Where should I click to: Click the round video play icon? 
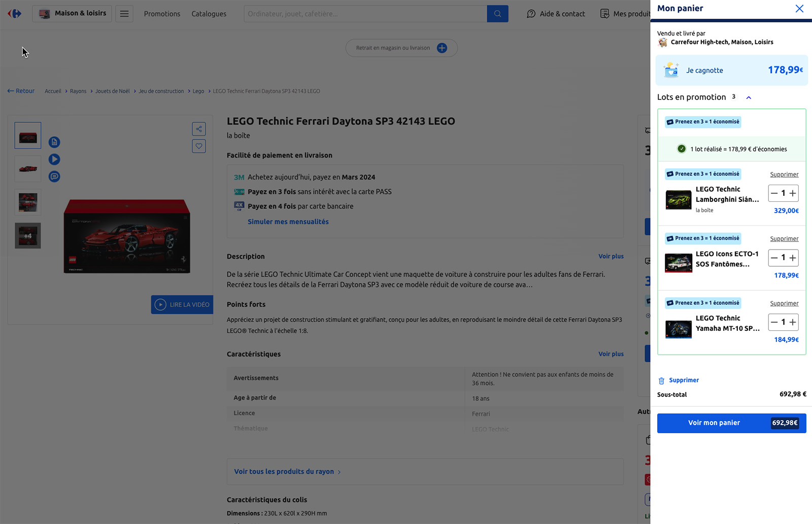click(54, 159)
